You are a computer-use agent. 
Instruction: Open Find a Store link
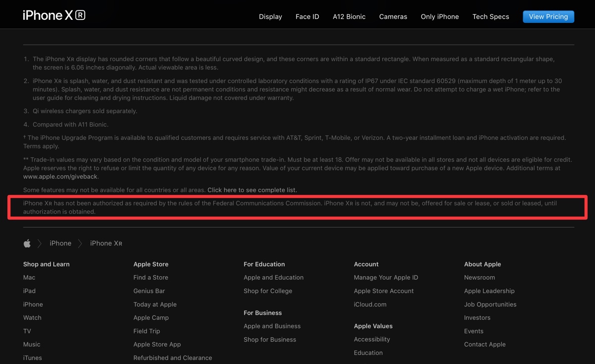151,277
